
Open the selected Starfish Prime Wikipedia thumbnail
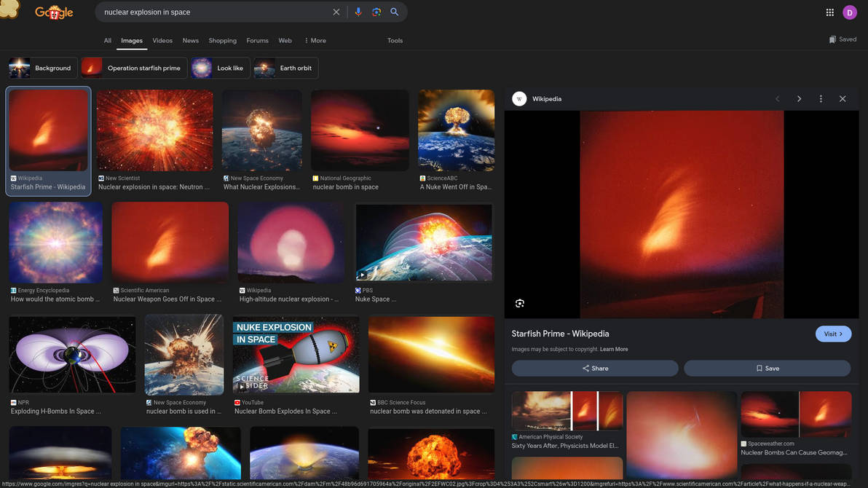point(48,130)
